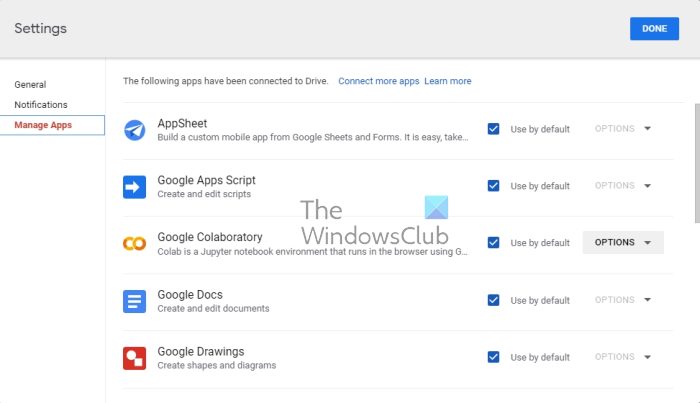Open the General settings tab
The image size is (700, 403).
pyautogui.click(x=30, y=84)
